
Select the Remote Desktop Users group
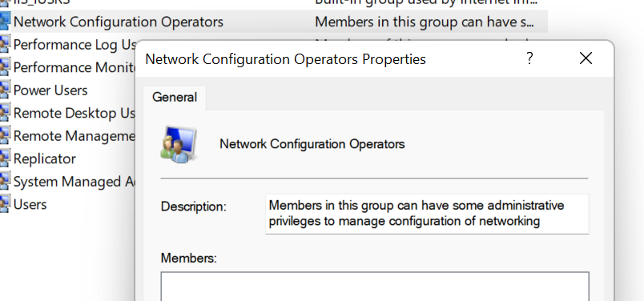(74, 113)
